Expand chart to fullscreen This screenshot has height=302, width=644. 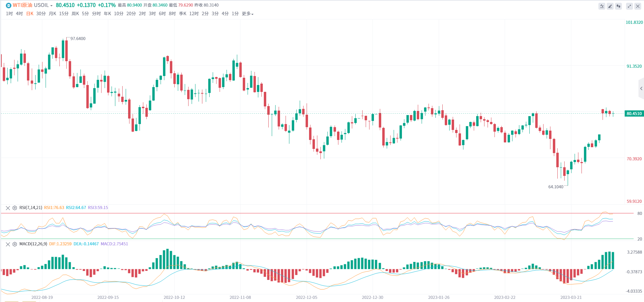click(629, 6)
